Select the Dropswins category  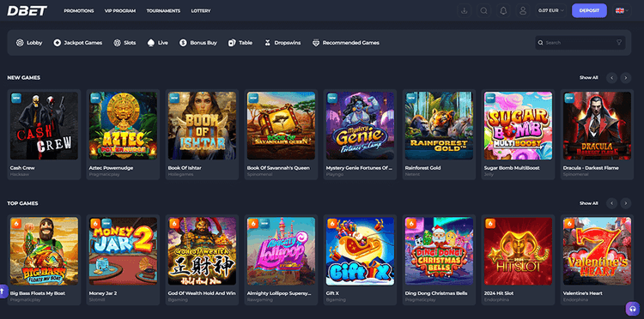point(283,43)
